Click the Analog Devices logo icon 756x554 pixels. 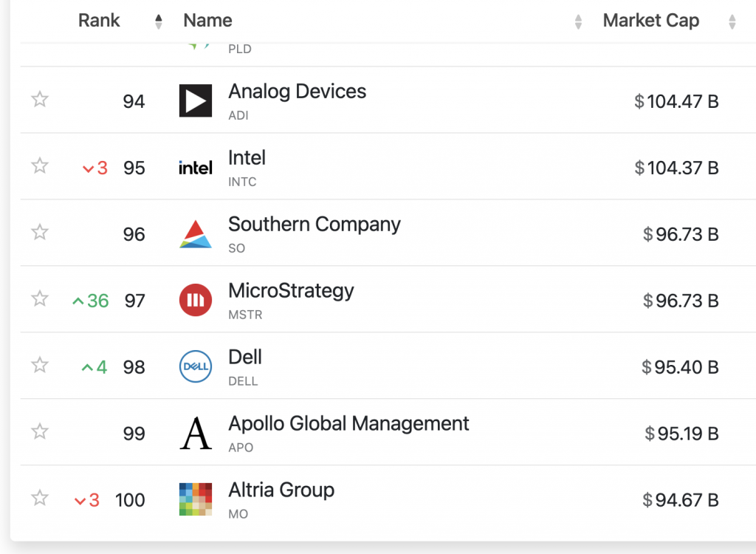coord(196,100)
